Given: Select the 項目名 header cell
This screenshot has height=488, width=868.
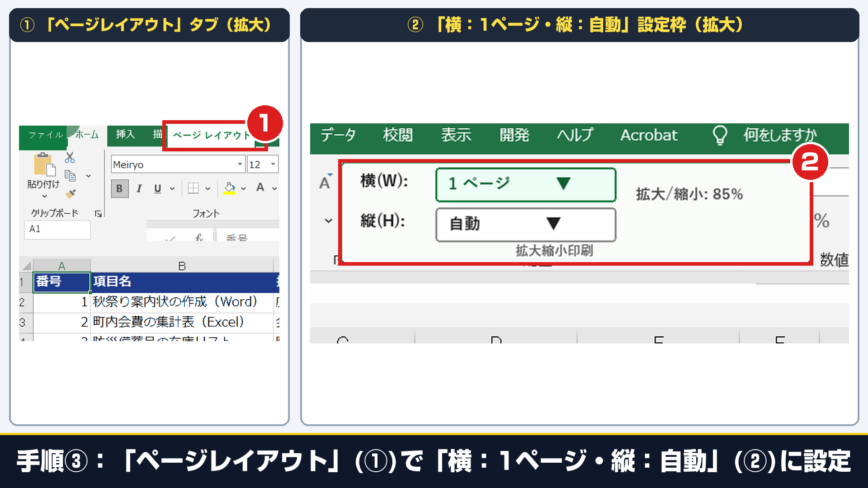Looking at the screenshot, I should coord(182,282).
